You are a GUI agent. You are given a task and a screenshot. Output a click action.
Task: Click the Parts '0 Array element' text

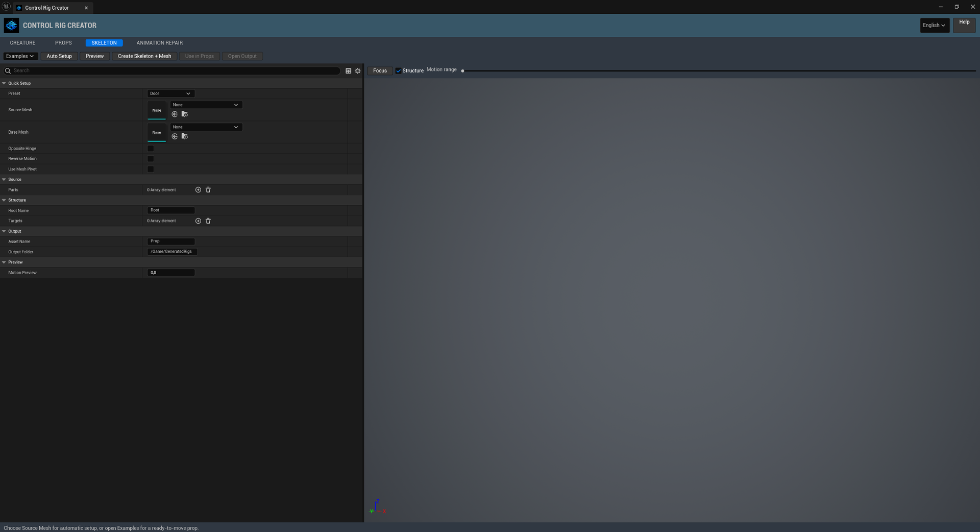(x=161, y=190)
